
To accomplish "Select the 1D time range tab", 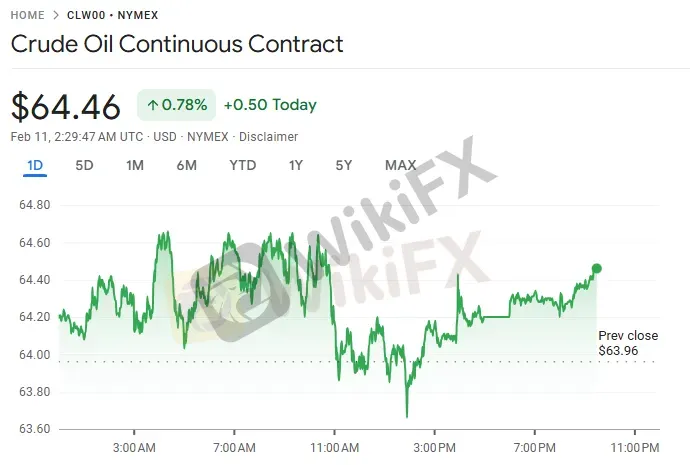I will pyautogui.click(x=35, y=165).
